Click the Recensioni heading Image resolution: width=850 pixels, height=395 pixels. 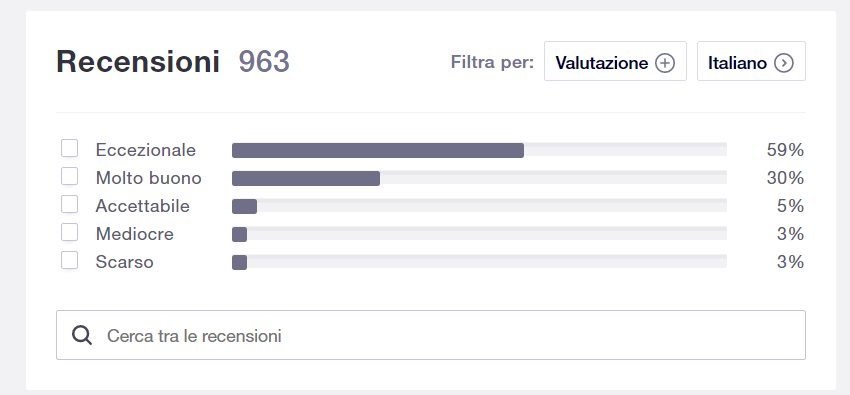coord(138,62)
